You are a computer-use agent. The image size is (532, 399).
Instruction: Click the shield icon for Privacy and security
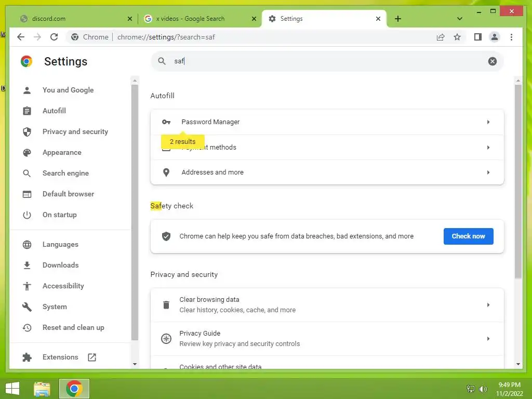point(27,131)
